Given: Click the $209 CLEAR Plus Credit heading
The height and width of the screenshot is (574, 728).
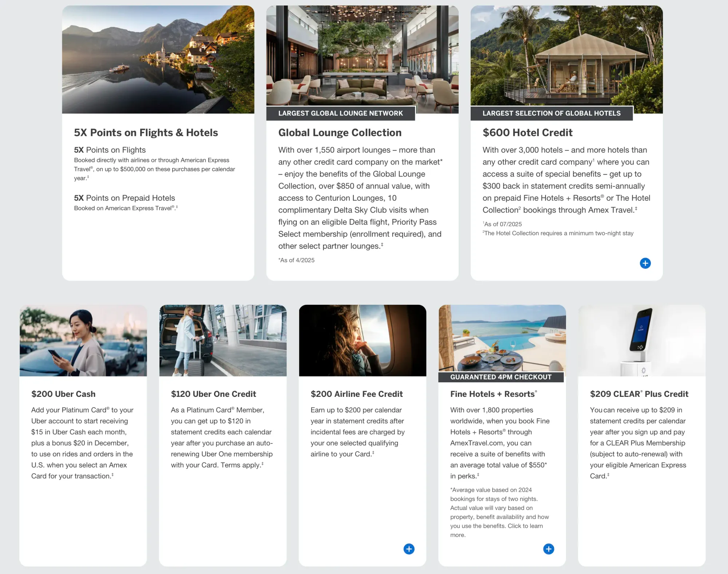Looking at the screenshot, I should [639, 394].
